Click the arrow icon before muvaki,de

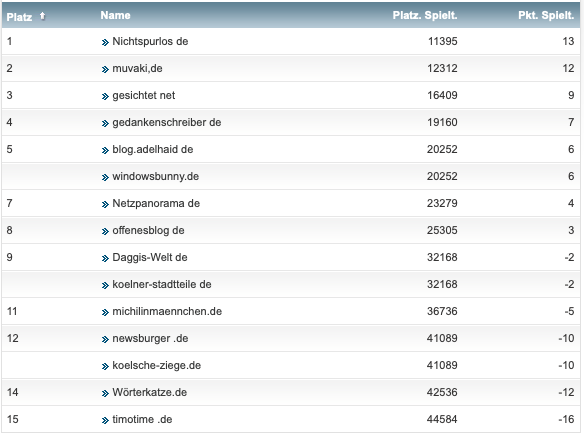coord(105,70)
